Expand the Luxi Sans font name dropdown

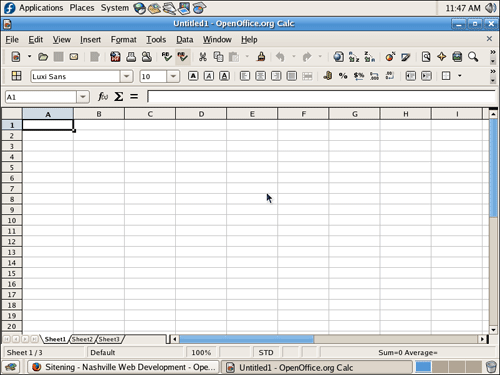tap(127, 76)
